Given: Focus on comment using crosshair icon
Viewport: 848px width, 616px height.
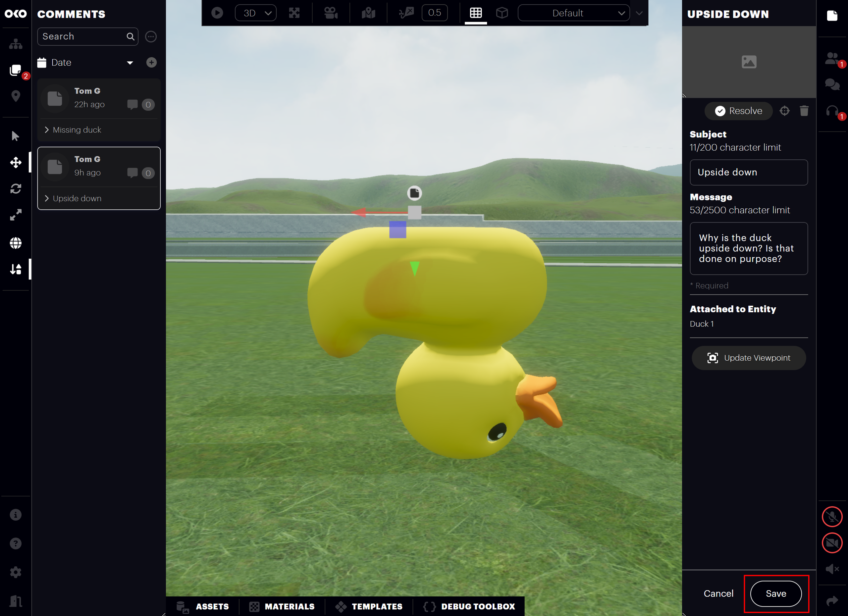Looking at the screenshot, I should [x=784, y=111].
